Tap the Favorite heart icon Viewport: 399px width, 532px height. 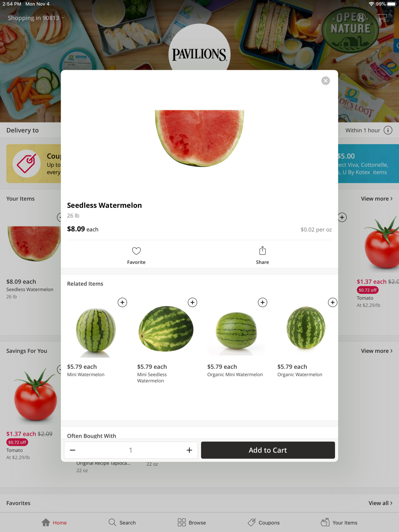(x=136, y=251)
